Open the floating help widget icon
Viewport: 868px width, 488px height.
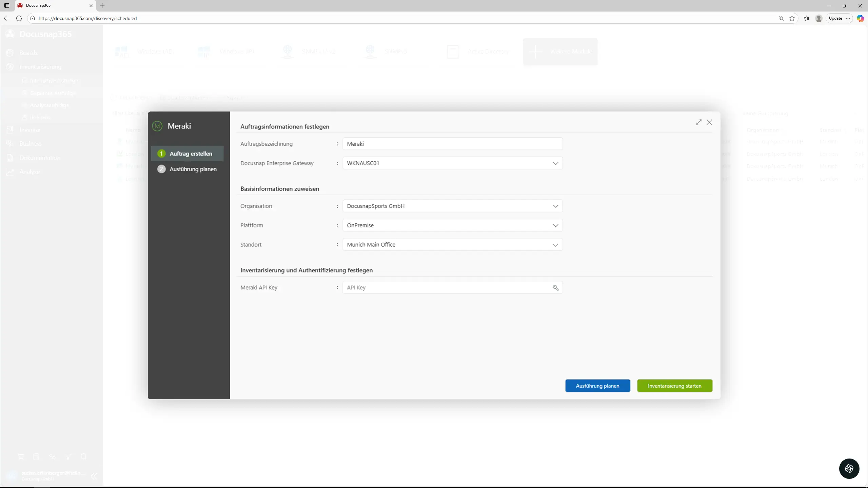(849, 468)
